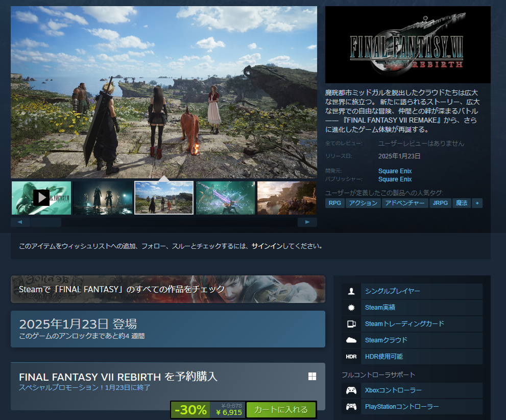
Task: Select the dark night scene screenshot thumbnail
Action: [103, 198]
